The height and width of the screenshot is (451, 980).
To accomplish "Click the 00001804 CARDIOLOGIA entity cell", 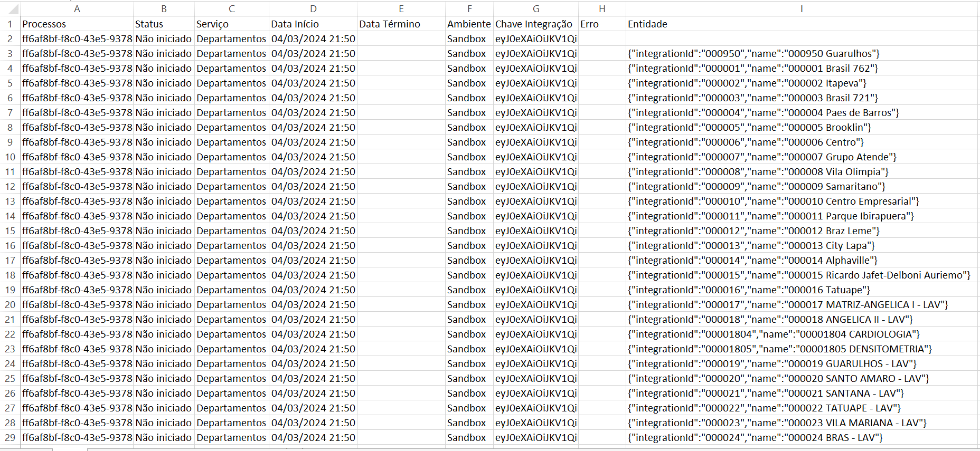I will [x=774, y=334].
